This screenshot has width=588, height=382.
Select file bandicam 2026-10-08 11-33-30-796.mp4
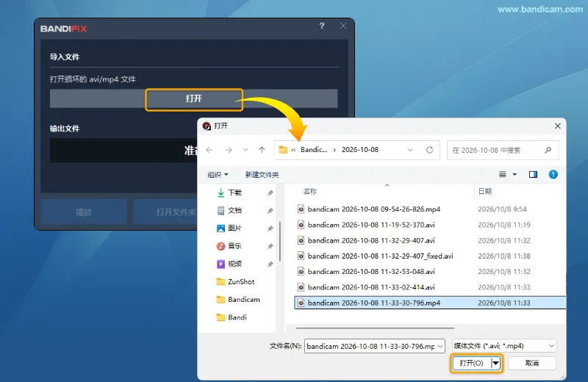[430, 303]
